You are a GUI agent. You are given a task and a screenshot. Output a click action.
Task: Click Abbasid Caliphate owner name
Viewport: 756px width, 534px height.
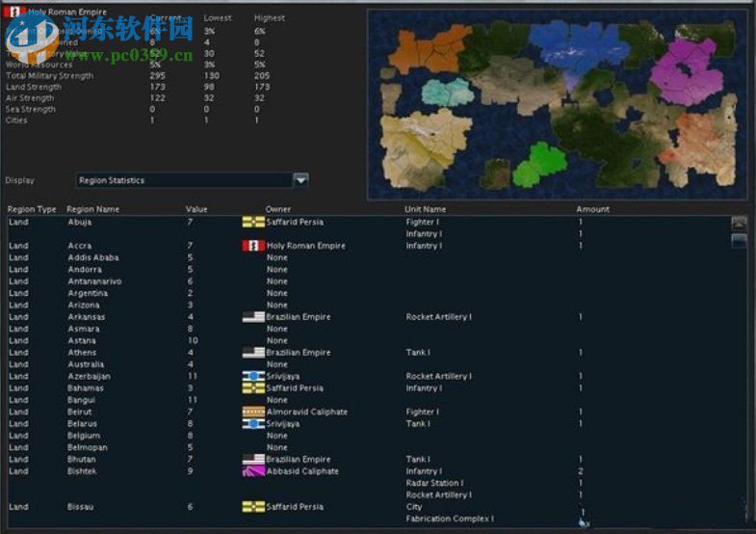click(x=302, y=471)
